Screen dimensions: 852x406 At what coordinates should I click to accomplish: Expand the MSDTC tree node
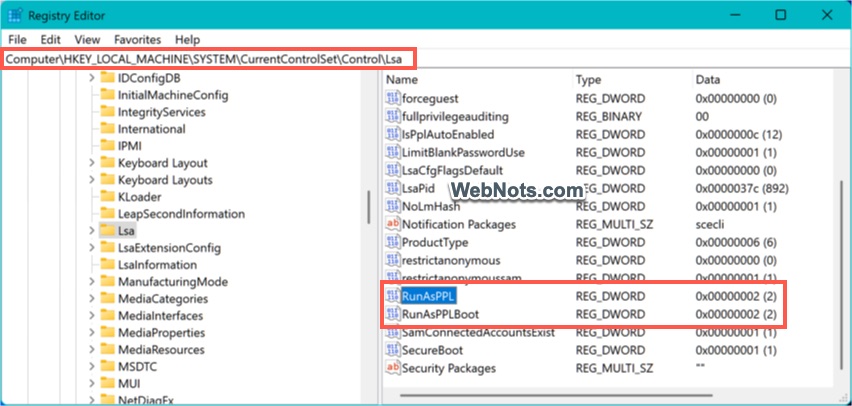coord(91,367)
